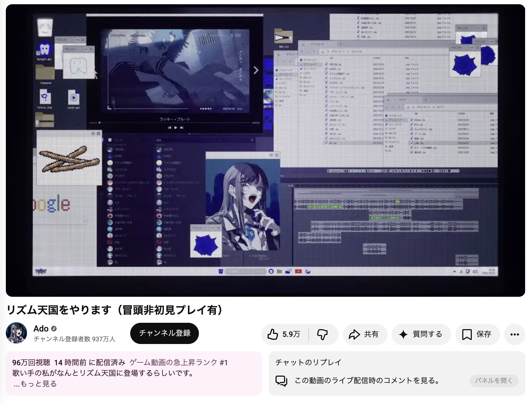Click the tooth start icon on the in-video taskbar
The height and width of the screenshot is (404, 532).
coord(221,271)
